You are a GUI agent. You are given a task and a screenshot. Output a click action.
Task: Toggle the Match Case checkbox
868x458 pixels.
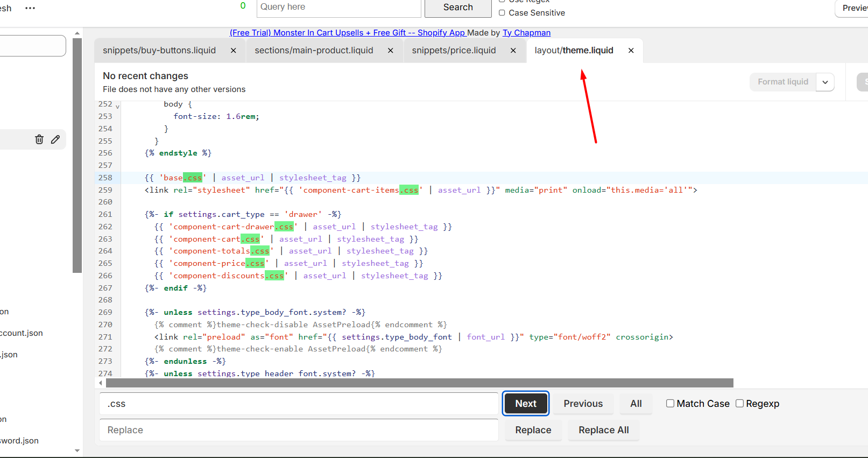coord(670,404)
